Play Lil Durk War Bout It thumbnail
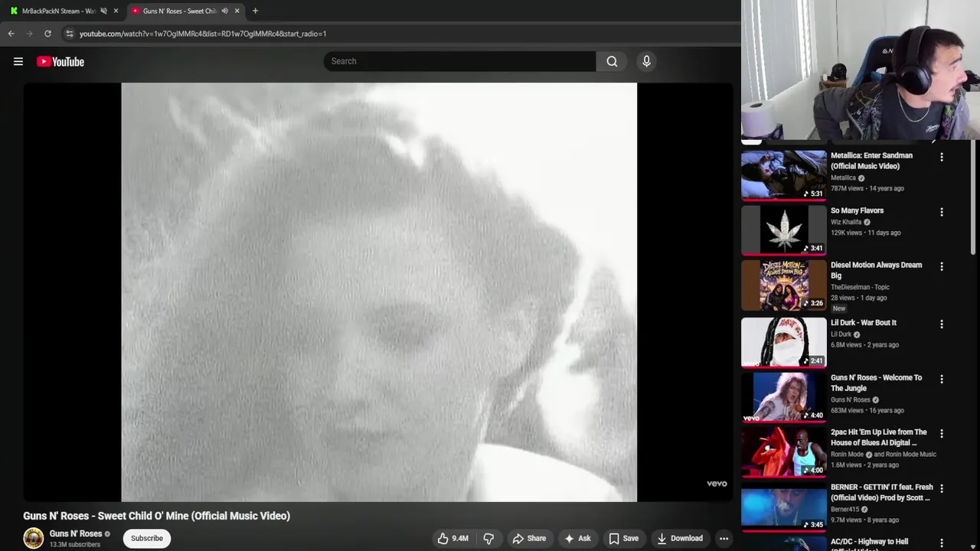The width and height of the screenshot is (980, 551). [784, 342]
